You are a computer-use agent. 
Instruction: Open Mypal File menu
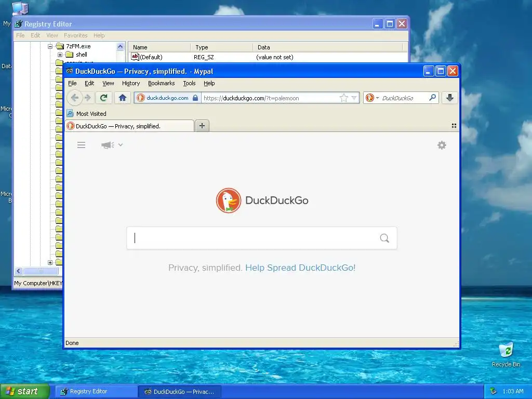click(x=72, y=83)
